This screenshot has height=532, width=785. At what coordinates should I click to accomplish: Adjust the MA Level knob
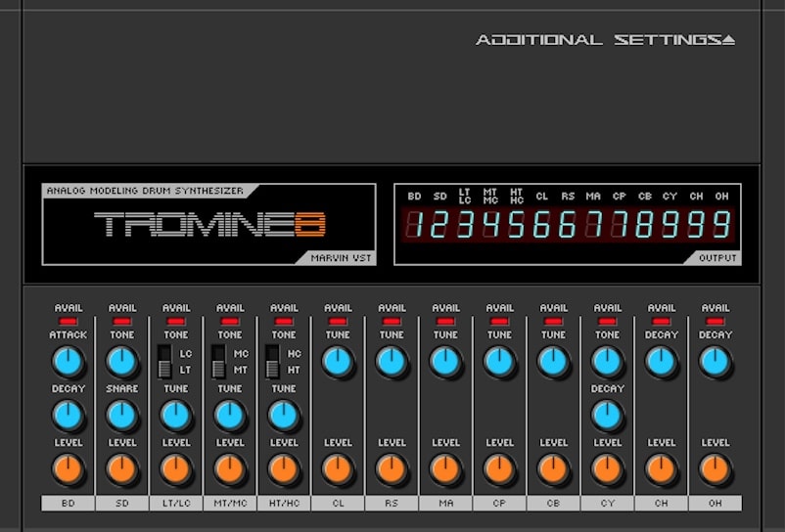click(x=445, y=469)
